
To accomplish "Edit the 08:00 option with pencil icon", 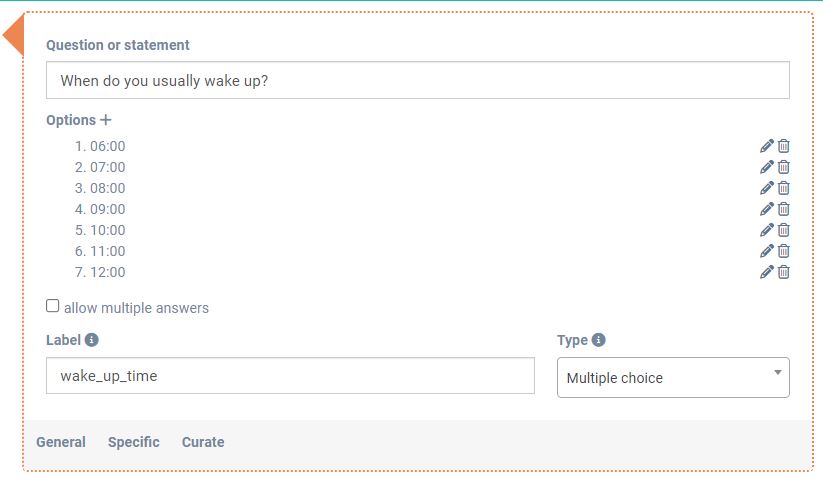I will [x=767, y=188].
